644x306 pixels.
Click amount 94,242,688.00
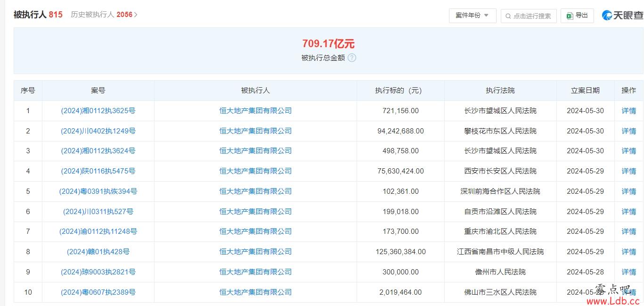(400, 131)
